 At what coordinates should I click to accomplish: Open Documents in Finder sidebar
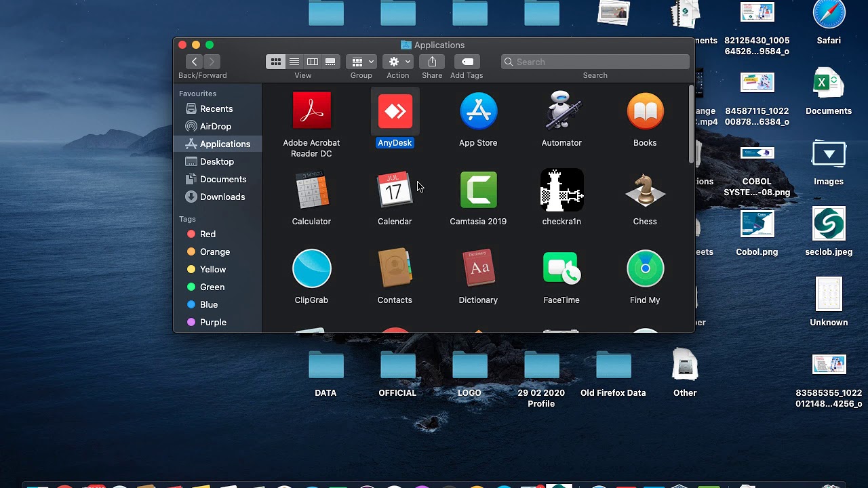pos(218,179)
